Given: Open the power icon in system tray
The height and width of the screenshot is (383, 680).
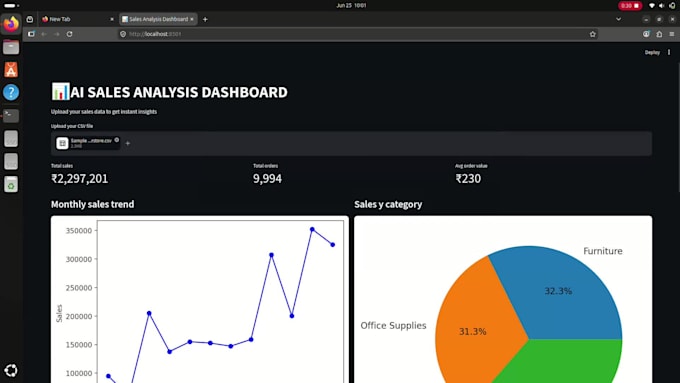Looking at the screenshot, I should (672, 6).
